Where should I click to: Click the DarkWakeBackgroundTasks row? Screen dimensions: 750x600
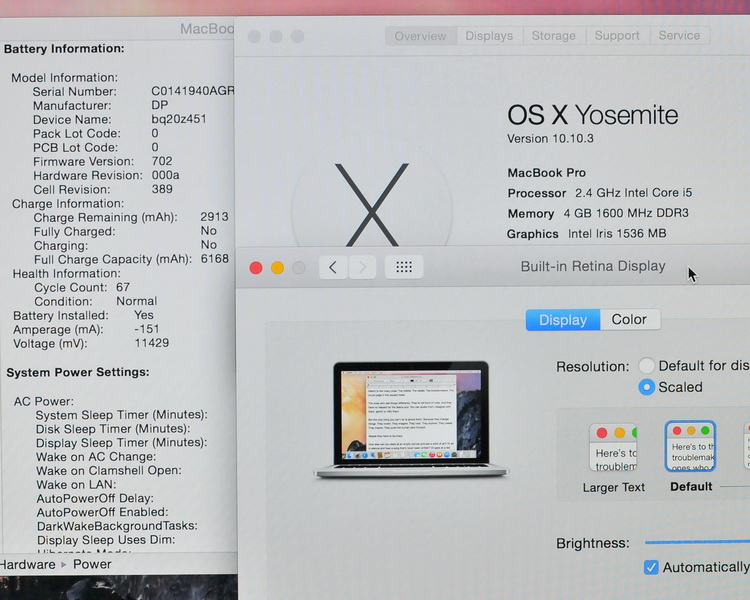(x=117, y=526)
